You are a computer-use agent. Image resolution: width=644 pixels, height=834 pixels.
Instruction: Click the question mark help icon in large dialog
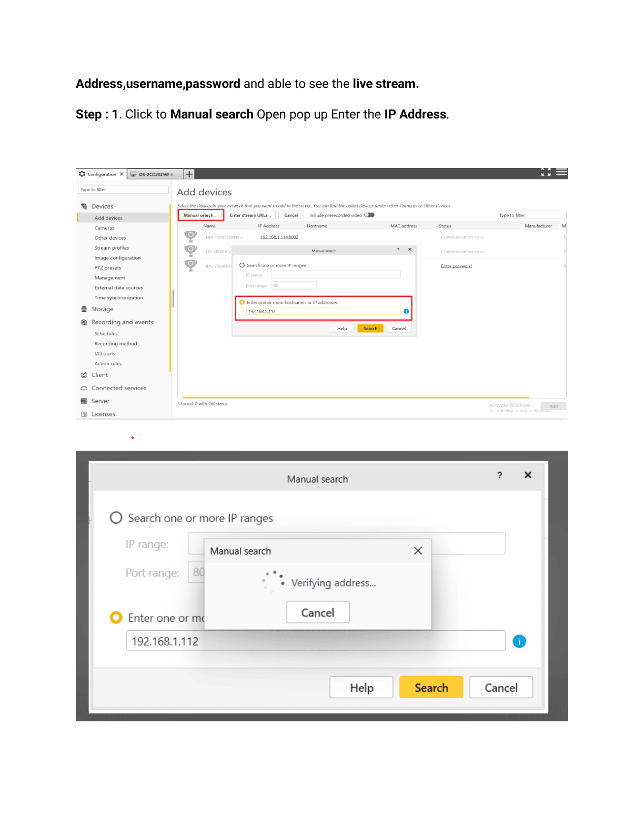[x=499, y=475]
